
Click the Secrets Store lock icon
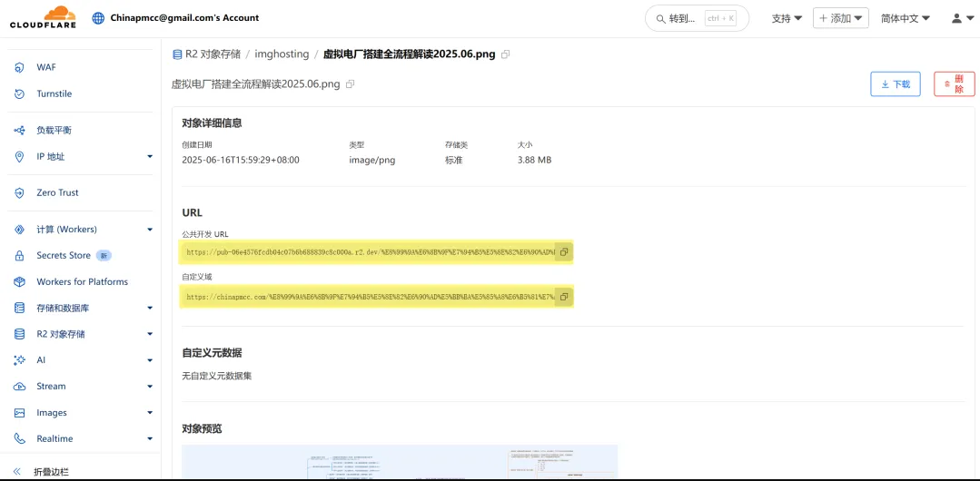[x=19, y=256]
